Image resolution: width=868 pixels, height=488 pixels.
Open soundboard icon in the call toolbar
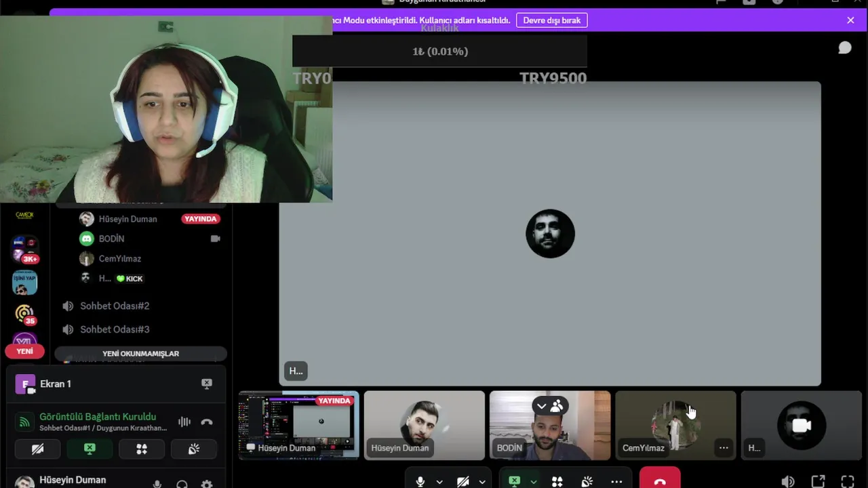tap(587, 481)
